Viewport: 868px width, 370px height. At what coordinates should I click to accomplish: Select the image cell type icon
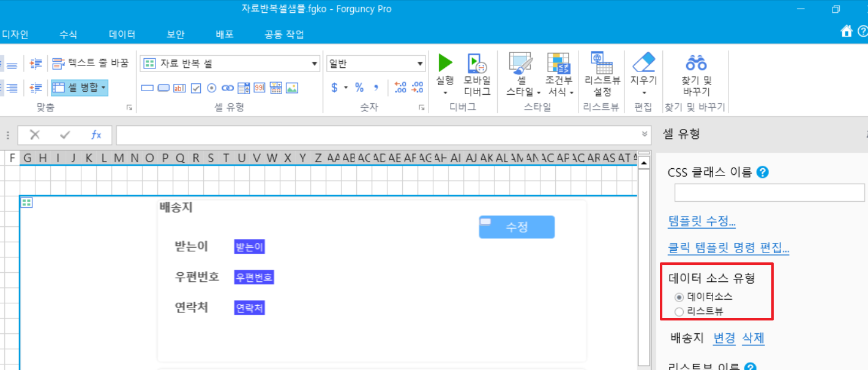coord(291,88)
